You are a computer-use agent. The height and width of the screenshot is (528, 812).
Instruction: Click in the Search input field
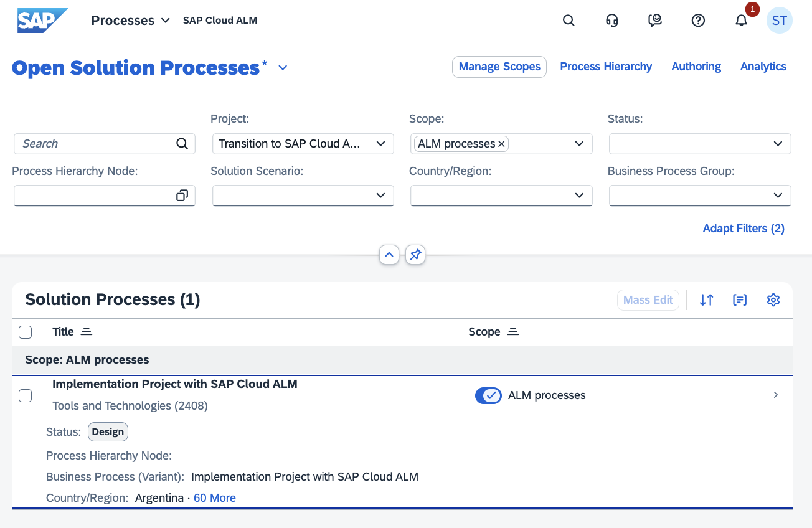[x=97, y=144]
